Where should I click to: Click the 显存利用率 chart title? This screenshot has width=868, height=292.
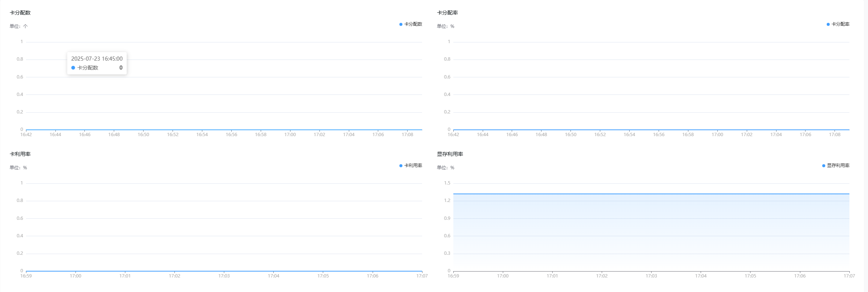(x=450, y=154)
